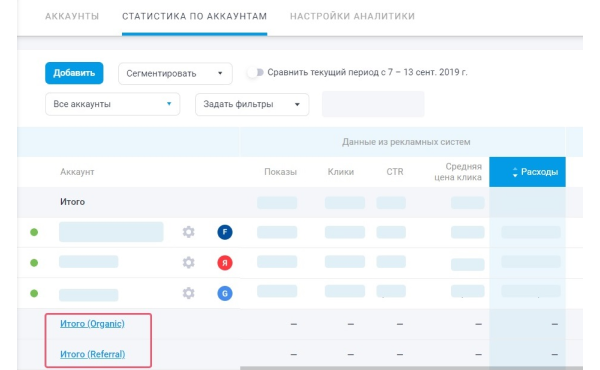Click the blue Facebook 'F' badge icon
The height and width of the screenshot is (370, 600).
225,232
